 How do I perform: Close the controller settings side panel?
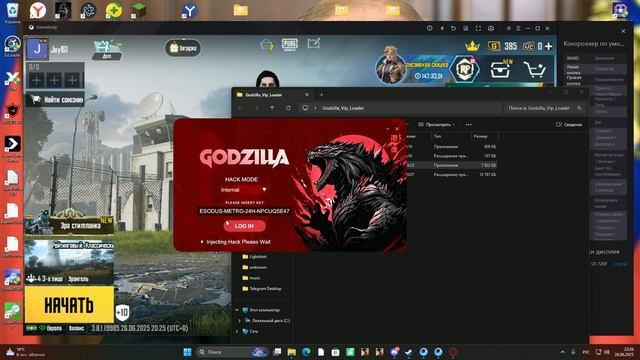coord(623,31)
